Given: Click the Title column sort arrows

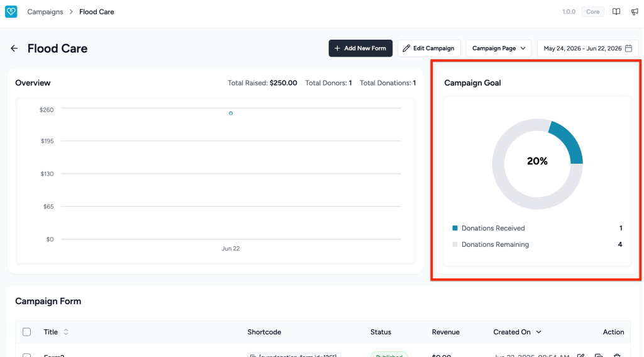Looking at the screenshot, I should [x=65, y=332].
